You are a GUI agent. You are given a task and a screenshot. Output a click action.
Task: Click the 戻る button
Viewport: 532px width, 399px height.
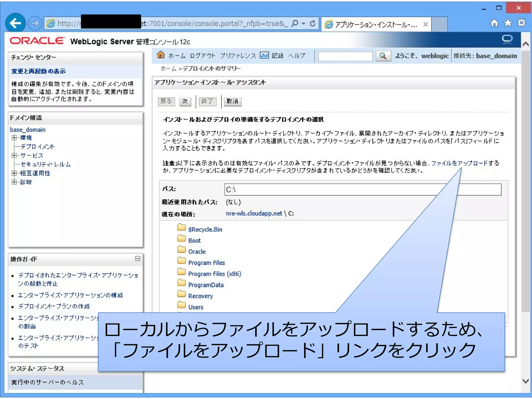click(x=166, y=101)
